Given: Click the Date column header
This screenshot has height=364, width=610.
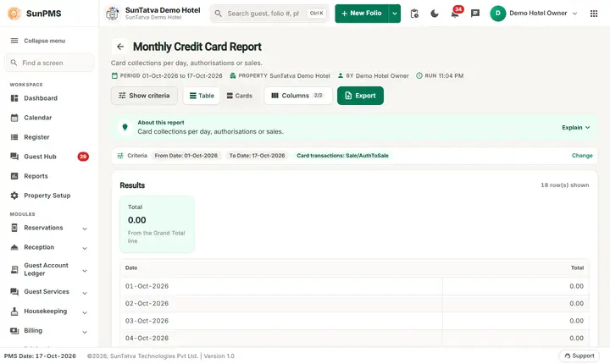Looking at the screenshot, I should [131, 268].
